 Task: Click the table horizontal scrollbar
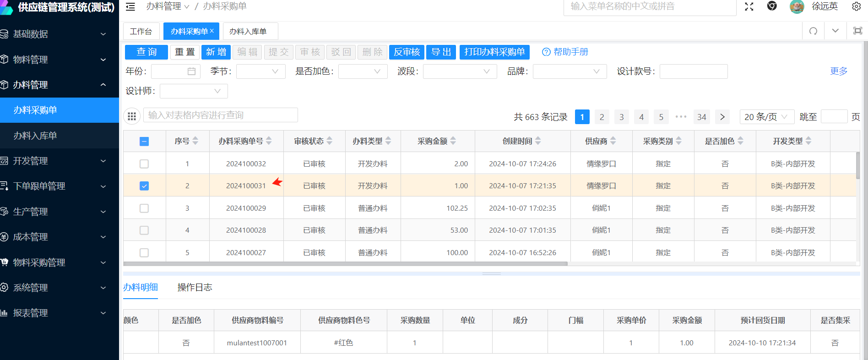point(345,264)
